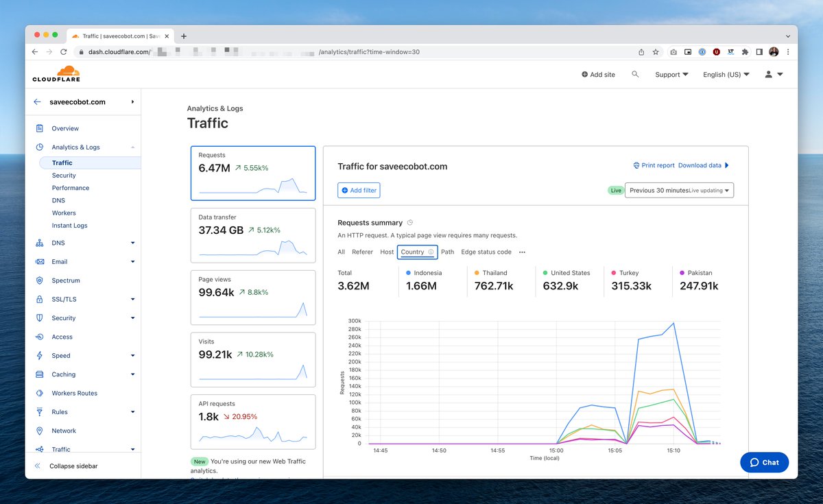The height and width of the screenshot is (504, 823).
Task: Select the Page views metric card
Action: pyautogui.click(x=253, y=298)
